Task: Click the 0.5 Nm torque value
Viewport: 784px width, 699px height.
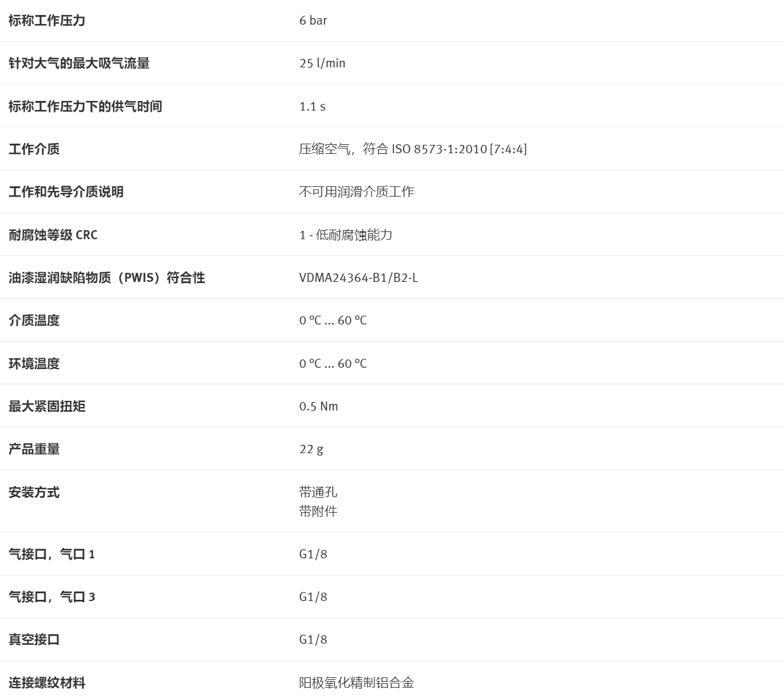Action: 319,406
